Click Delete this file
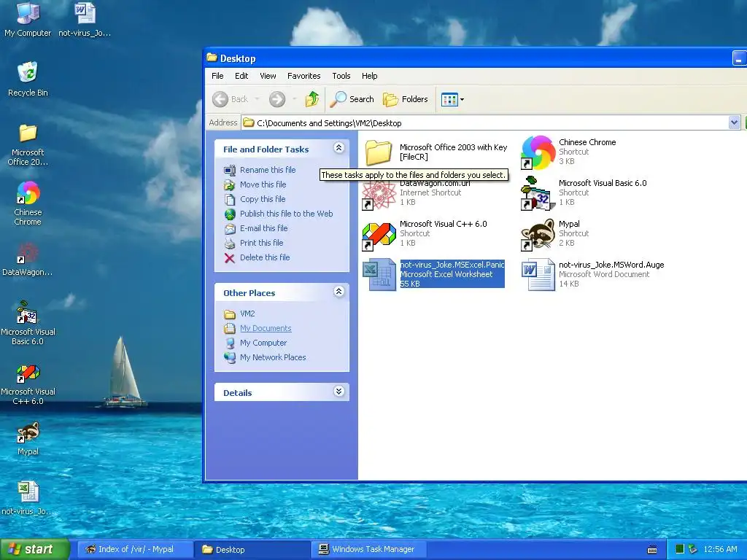The image size is (747, 560). coord(258,257)
